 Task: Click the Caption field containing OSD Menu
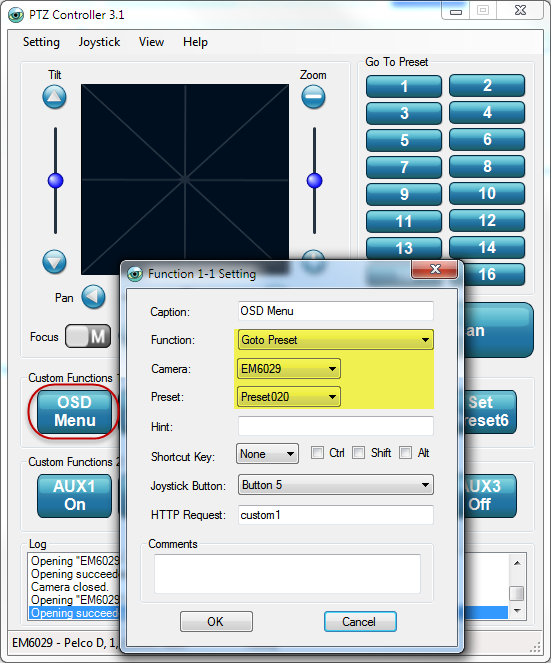pos(336,311)
